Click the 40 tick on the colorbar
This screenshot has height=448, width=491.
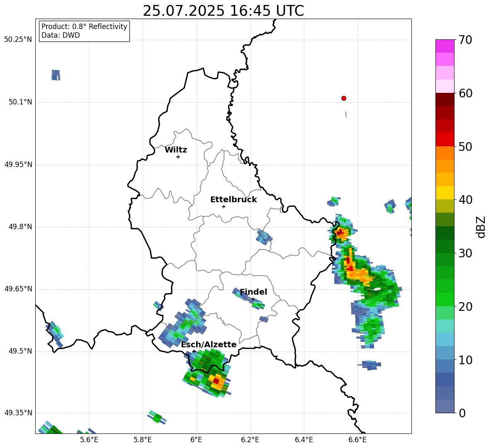pyautogui.click(x=465, y=200)
